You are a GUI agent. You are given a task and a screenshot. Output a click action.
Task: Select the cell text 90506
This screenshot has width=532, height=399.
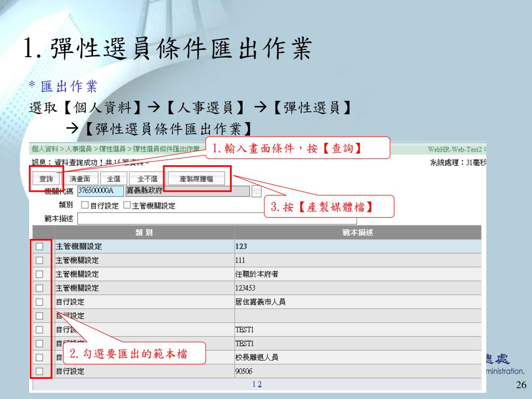click(x=244, y=371)
